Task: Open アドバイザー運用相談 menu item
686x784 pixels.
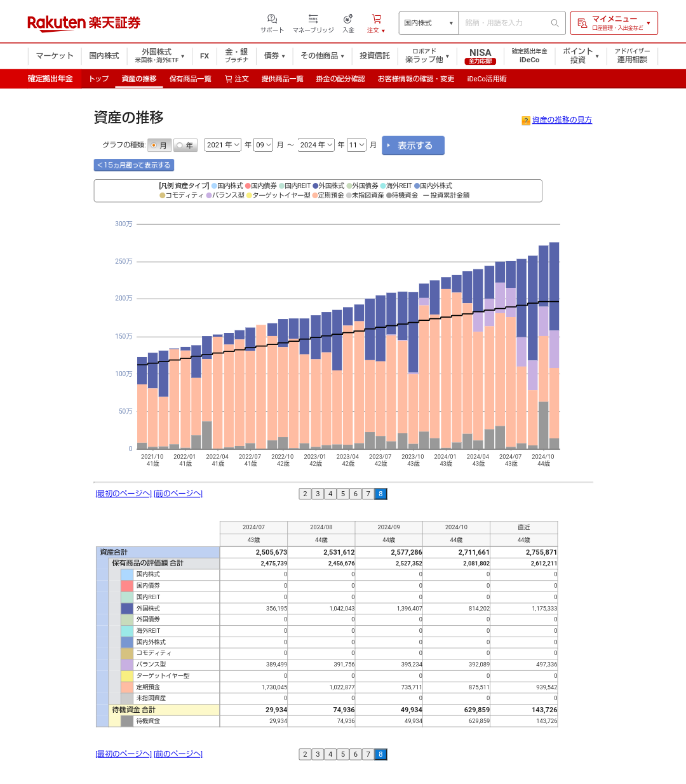Action: click(x=632, y=56)
